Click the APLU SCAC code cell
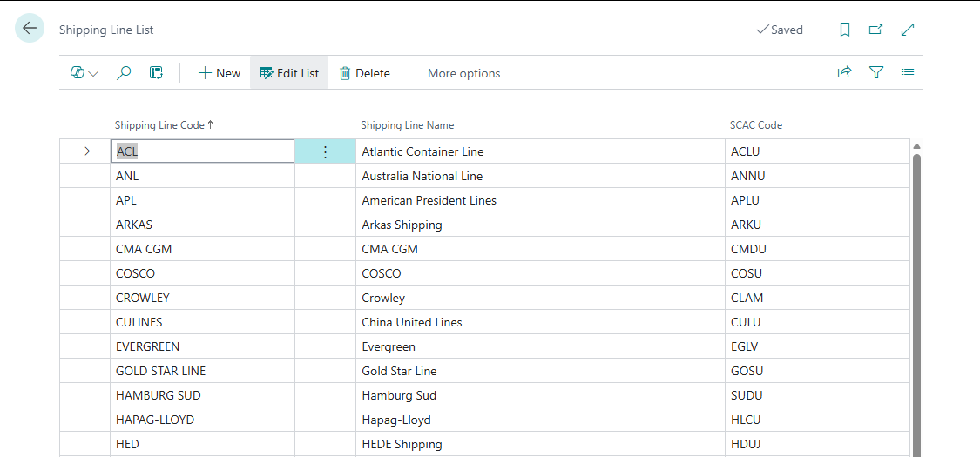The height and width of the screenshot is (457, 980). tap(817, 200)
